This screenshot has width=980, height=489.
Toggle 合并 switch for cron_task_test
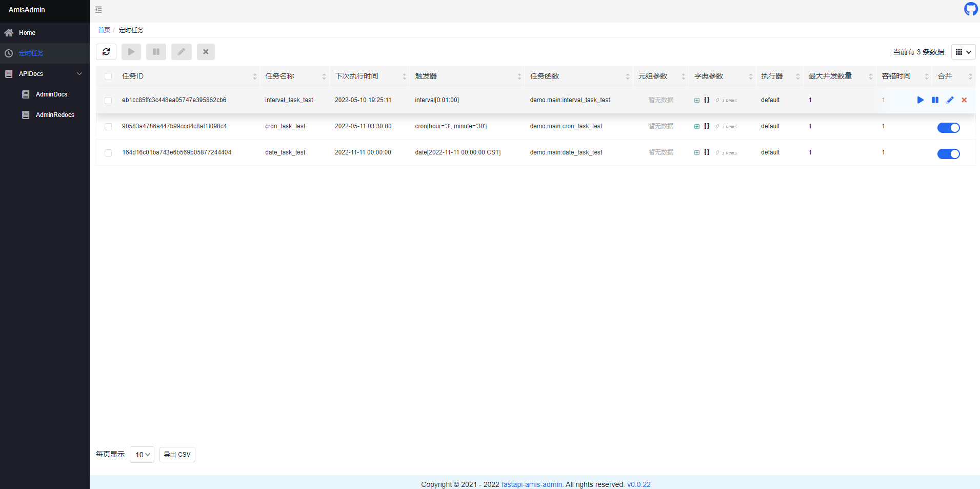point(949,128)
